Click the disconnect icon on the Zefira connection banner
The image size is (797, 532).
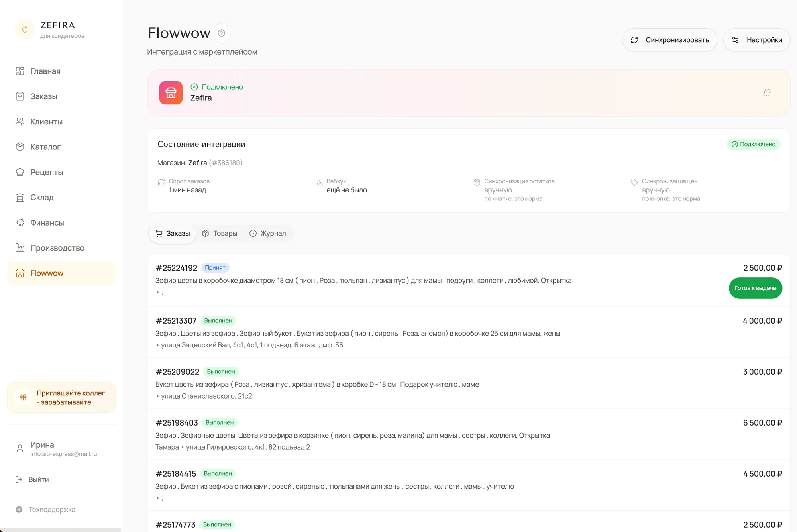point(767,93)
